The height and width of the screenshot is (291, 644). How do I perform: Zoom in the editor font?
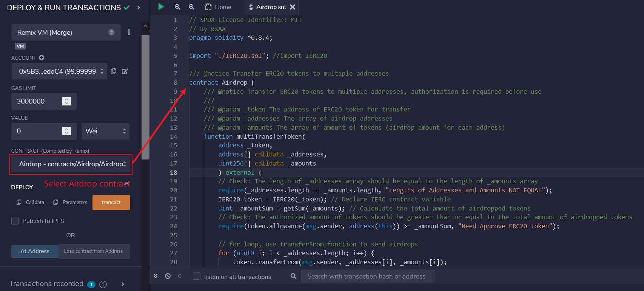(192, 7)
